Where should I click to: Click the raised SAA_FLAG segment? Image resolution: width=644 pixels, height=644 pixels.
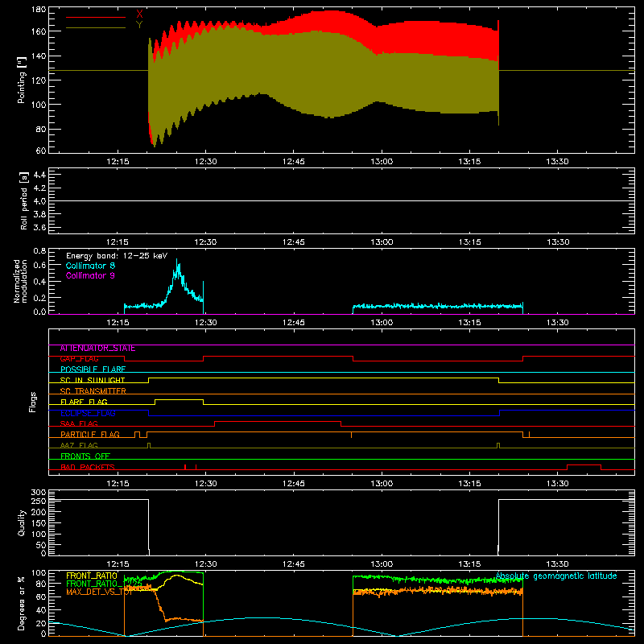click(278, 421)
